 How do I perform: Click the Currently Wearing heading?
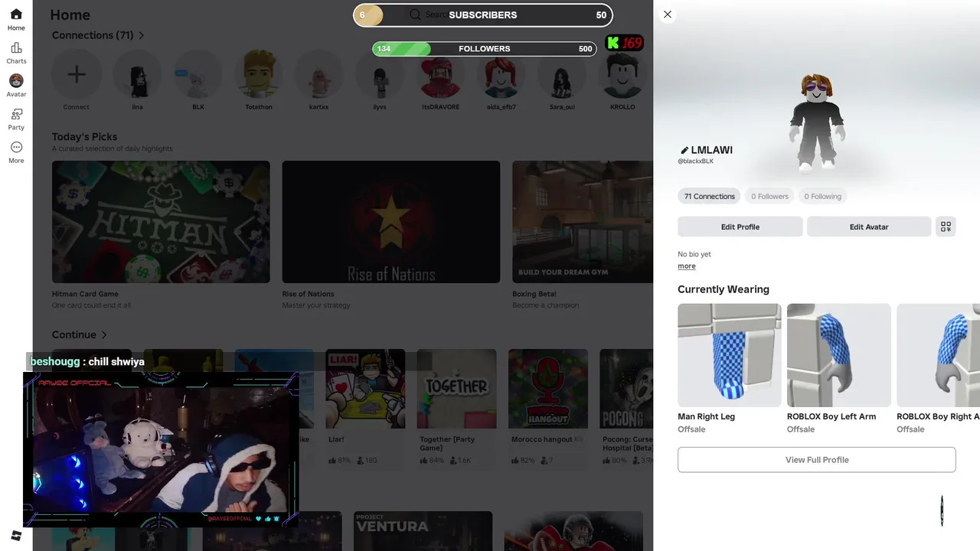[x=724, y=289]
